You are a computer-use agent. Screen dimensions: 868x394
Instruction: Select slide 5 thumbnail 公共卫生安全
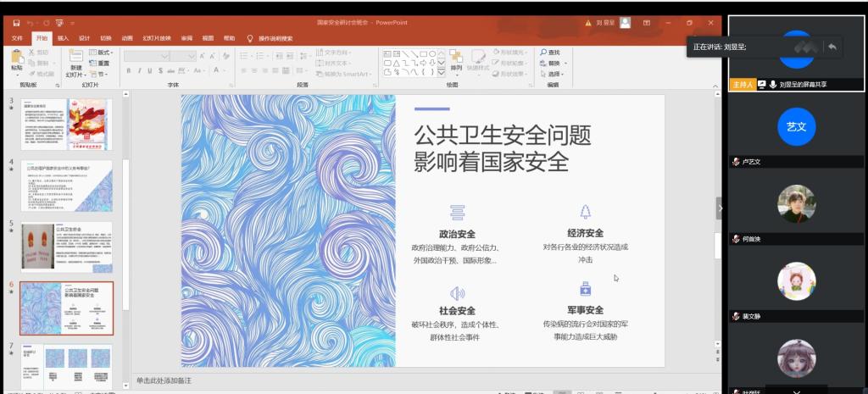pyautogui.click(x=67, y=245)
